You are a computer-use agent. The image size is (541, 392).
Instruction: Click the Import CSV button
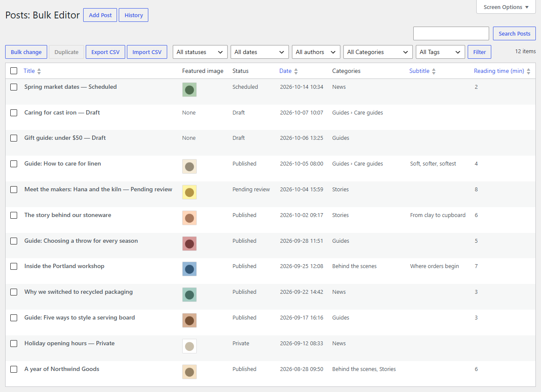pos(147,52)
